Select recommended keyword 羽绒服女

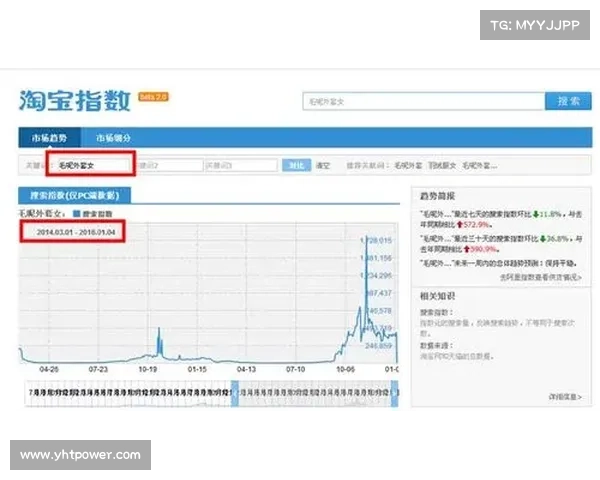442,166
